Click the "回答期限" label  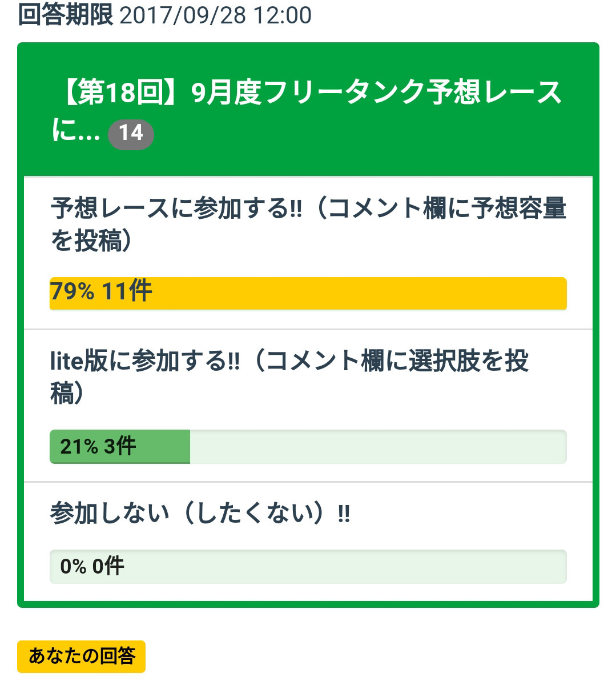pos(65,14)
